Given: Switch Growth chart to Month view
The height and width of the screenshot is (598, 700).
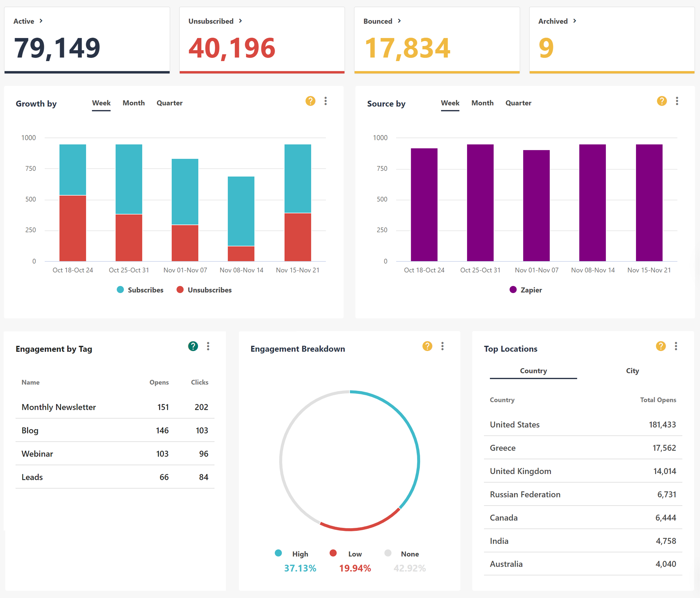Looking at the screenshot, I should point(134,103).
